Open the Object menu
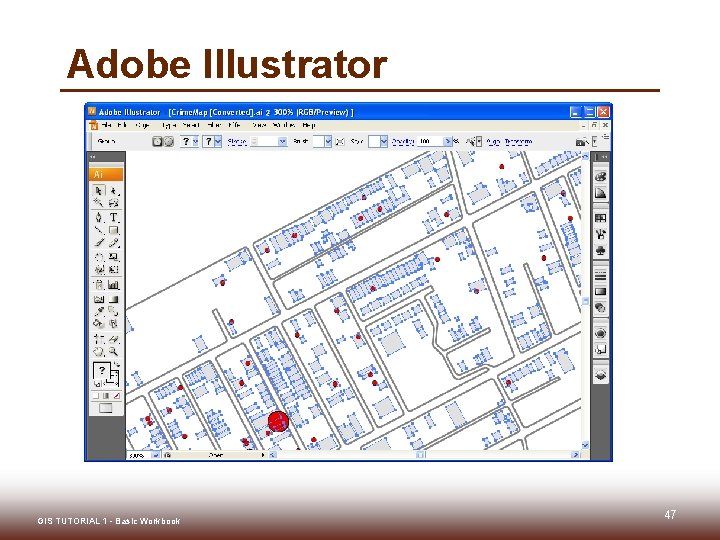Viewport: 720px width, 540px height. click(143, 125)
